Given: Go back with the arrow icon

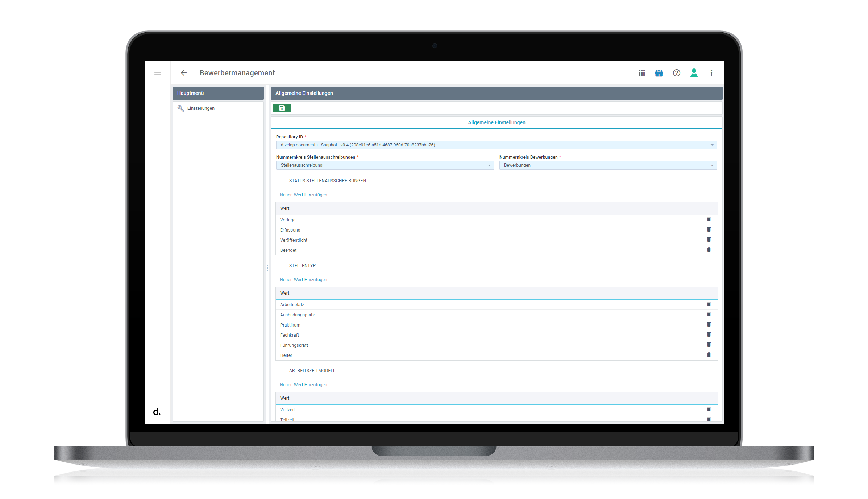Looking at the screenshot, I should click(x=184, y=73).
